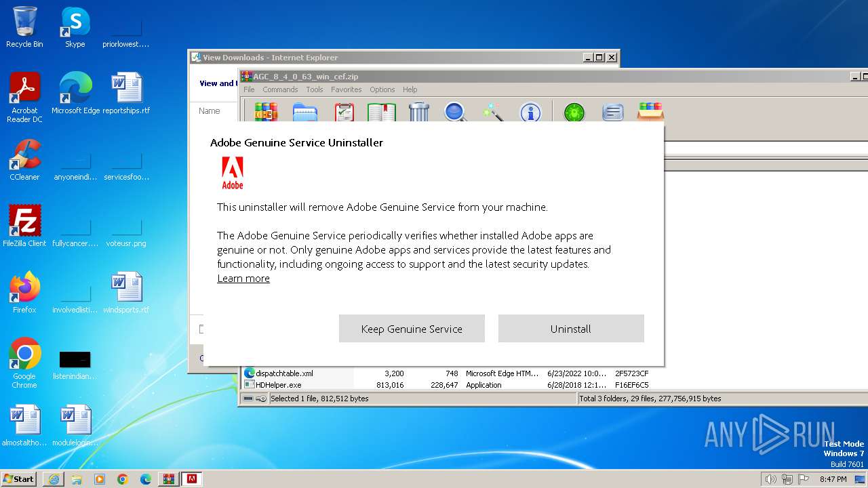Select Acrobat Reader DC desktop icon

pyautogui.click(x=24, y=98)
